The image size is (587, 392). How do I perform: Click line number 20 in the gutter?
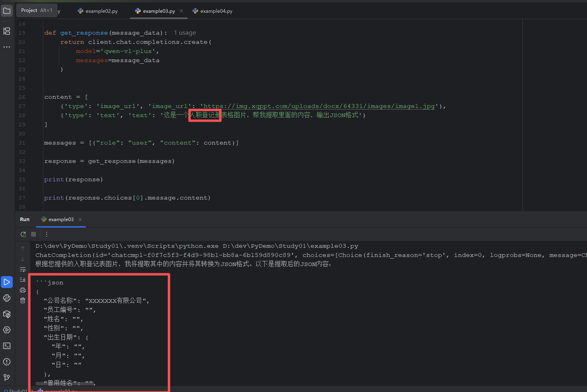[22, 42]
